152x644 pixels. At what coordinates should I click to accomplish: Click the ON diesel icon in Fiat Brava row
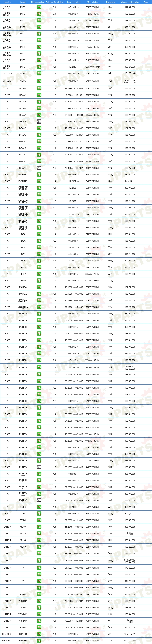(x=39, y=122)
